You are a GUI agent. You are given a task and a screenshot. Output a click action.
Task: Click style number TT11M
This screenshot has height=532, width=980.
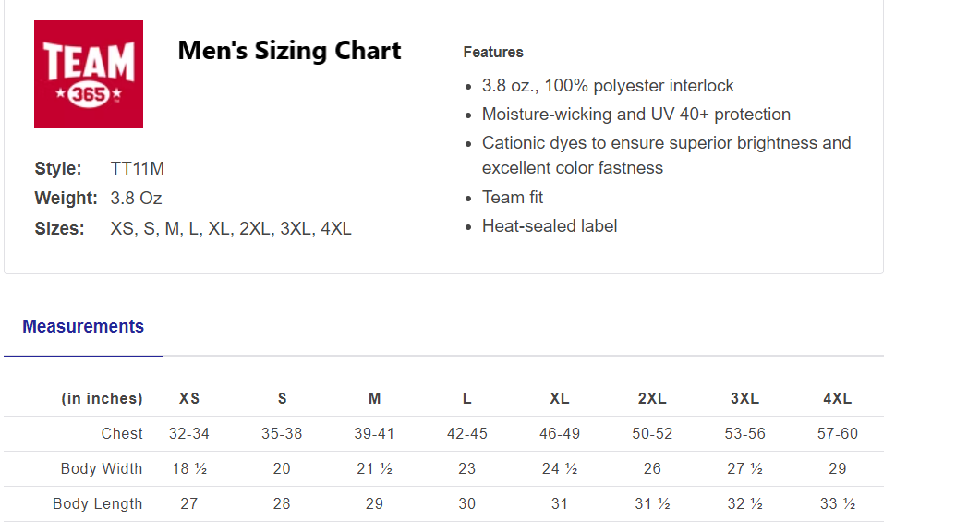click(x=138, y=169)
